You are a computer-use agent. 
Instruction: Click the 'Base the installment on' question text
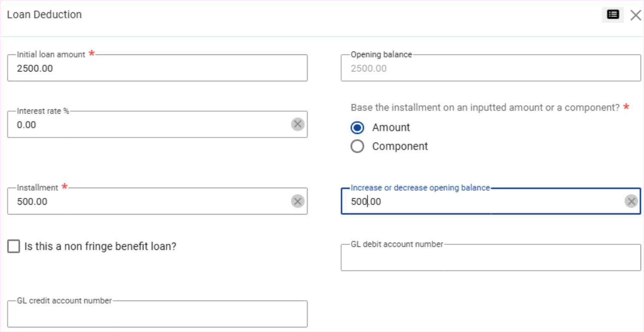[485, 108]
